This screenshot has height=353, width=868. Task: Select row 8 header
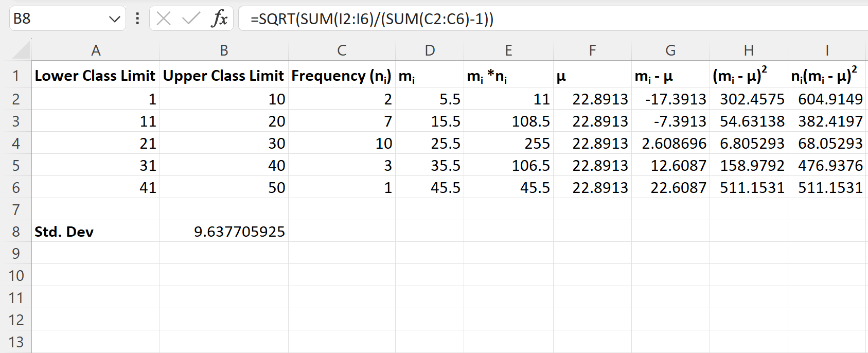[x=16, y=232]
